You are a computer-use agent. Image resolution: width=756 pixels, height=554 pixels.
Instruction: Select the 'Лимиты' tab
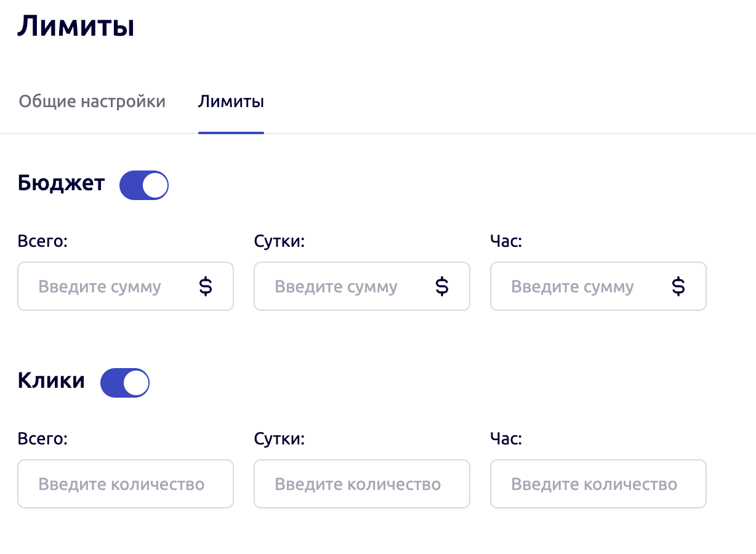231,102
